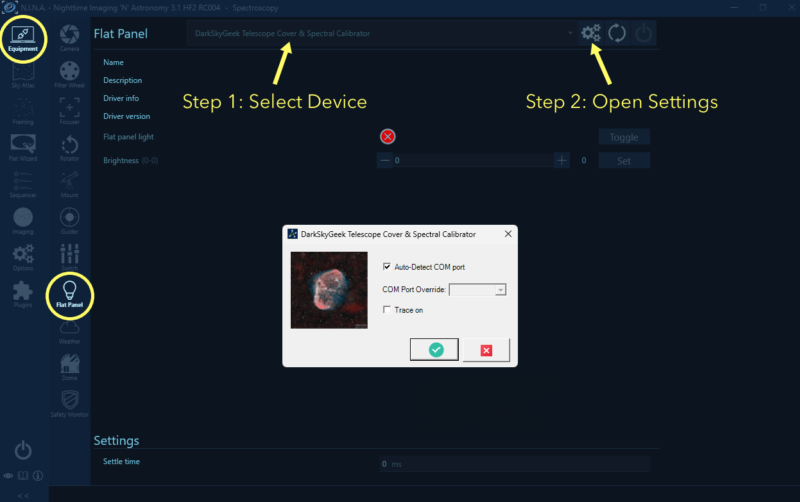This screenshot has height=502, width=800.
Task: Click the "Settings" section heading
Action: pyautogui.click(x=116, y=440)
